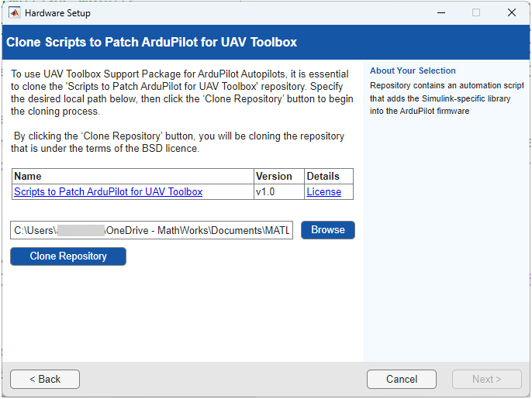Click the v1.0 version cell

[x=266, y=192]
